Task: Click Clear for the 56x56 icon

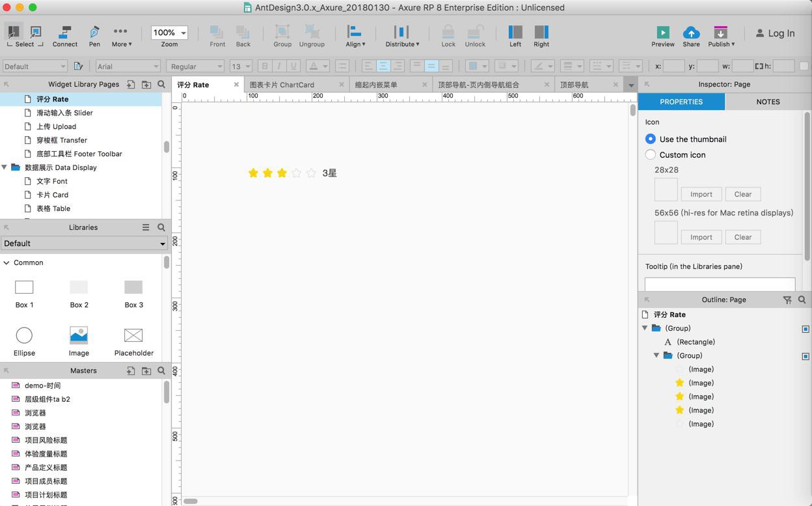Action: pos(743,237)
